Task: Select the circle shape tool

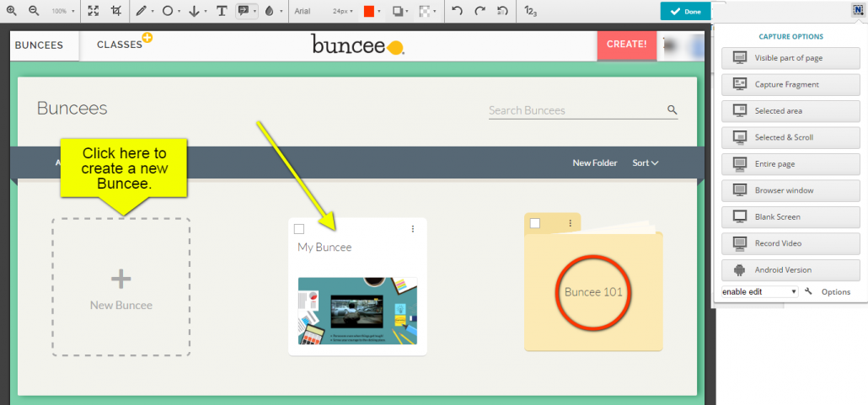Action: pos(167,11)
